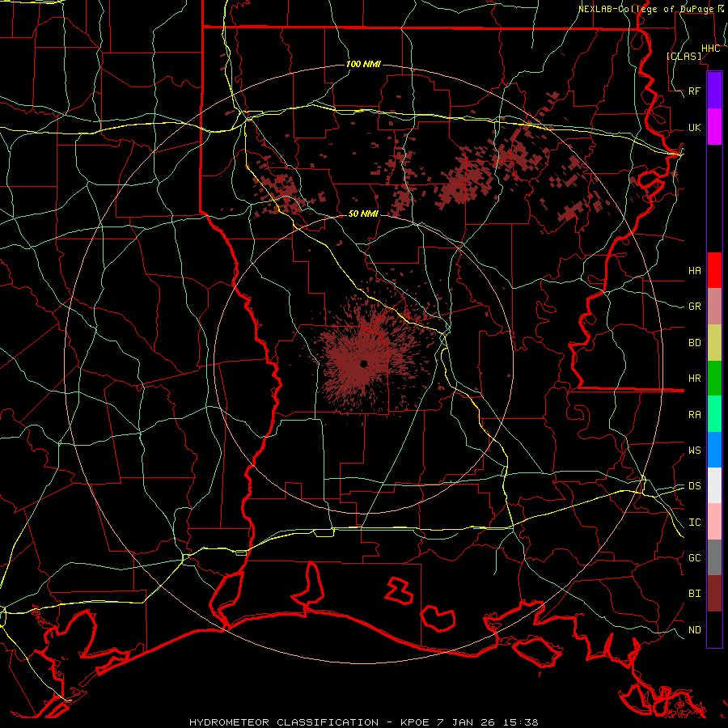Viewport: 728px width, 728px height.
Task: Click the DS white legend swatch
Action: (714, 485)
